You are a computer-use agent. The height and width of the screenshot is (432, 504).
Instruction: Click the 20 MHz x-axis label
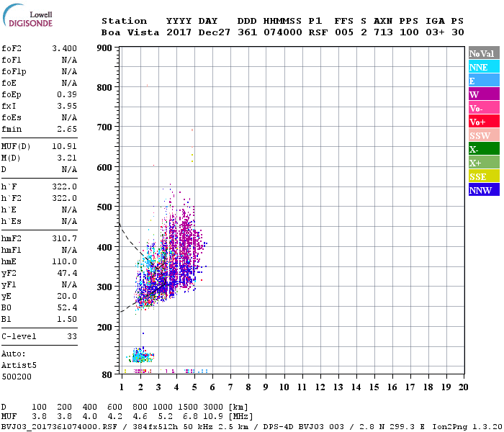click(463, 387)
